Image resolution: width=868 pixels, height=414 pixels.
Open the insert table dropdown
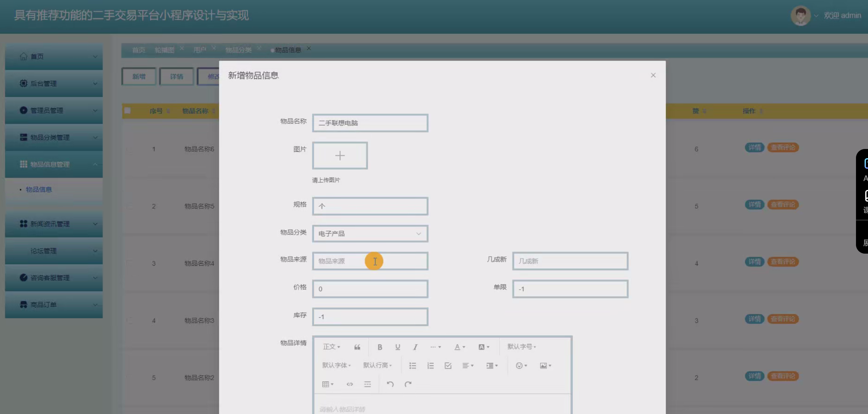pos(327,384)
